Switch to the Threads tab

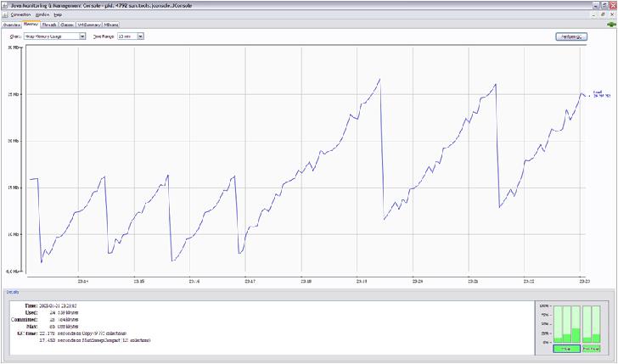(49, 25)
